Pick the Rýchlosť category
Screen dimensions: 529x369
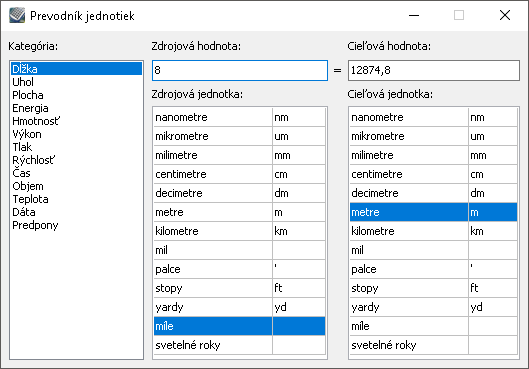click(76, 160)
